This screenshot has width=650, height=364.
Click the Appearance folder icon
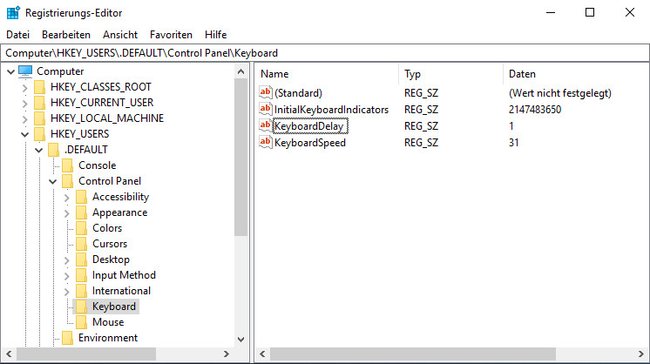pyautogui.click(x=81, y=213)
